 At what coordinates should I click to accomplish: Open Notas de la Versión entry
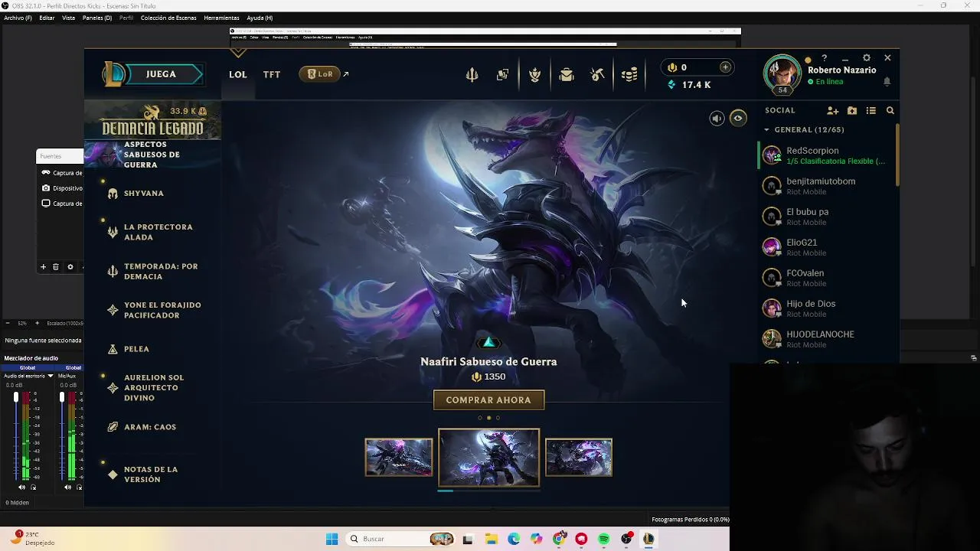151,474
